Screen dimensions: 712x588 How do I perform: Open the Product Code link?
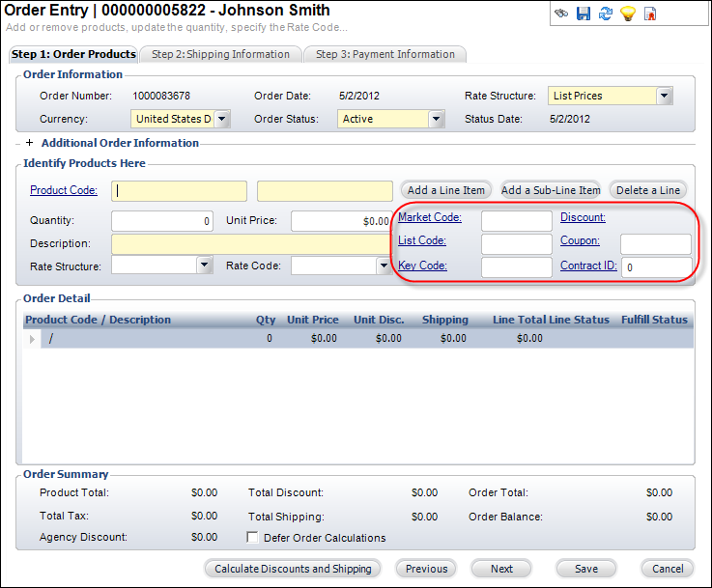coord(64,190)
